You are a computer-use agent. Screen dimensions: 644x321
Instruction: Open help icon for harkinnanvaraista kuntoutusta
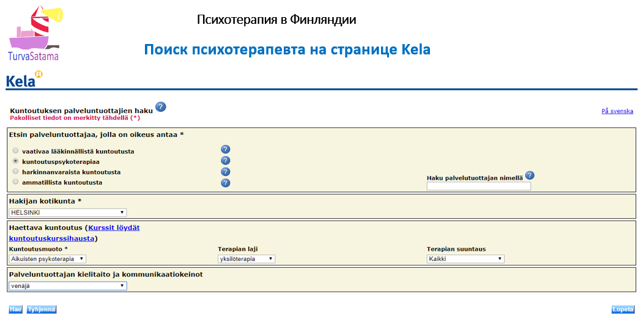click(226, 172)
